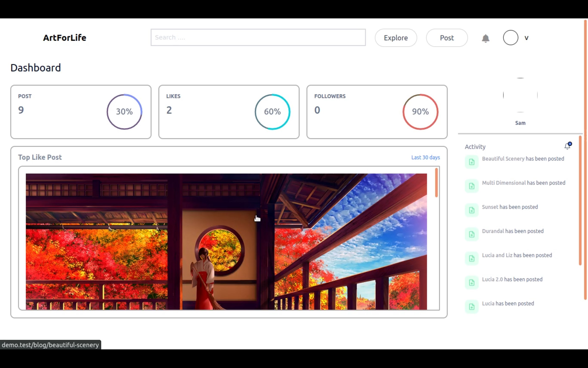Click the Durandal activity link
Image resolution: width=588 pixels, height=368 pixels.
pyautogui.click(x=493, y=231)
